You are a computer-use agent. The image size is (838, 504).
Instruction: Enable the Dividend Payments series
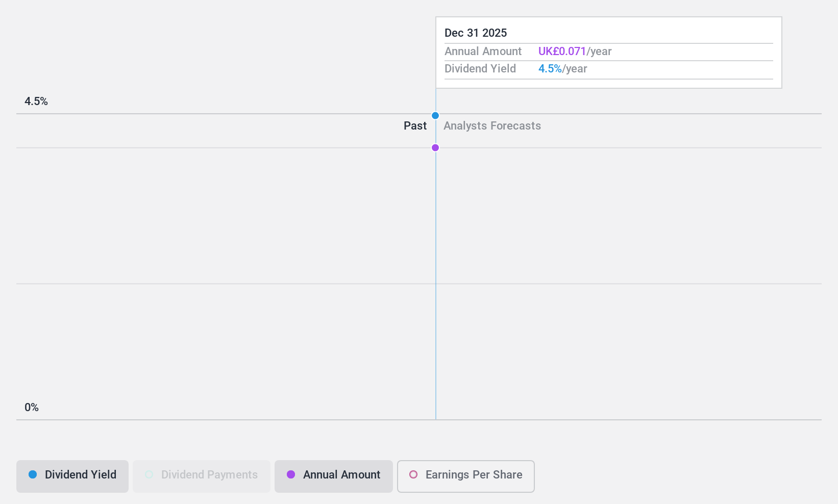202,476
